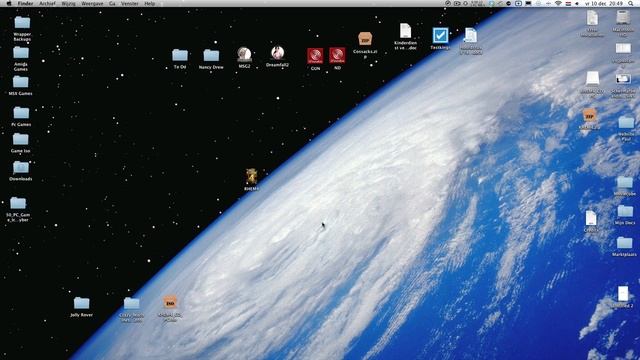The width and height of the screenshot is (640, 360).
Task: Select the Nancy Drew folder
Action: (x=211, y=56)
